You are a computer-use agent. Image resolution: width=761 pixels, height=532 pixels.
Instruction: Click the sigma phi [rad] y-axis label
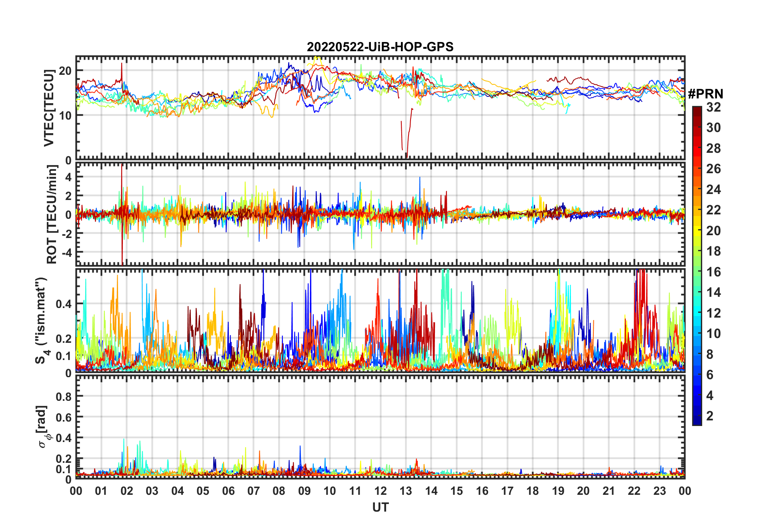(x=43, y=426)
